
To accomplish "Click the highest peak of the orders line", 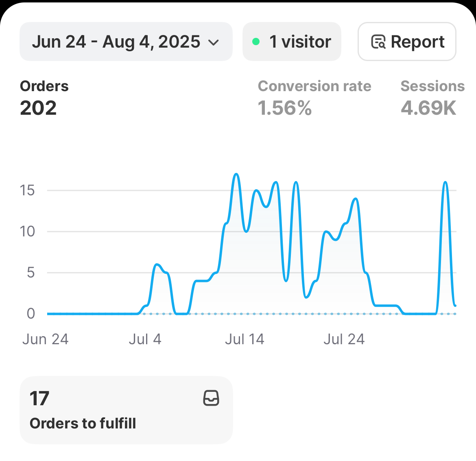I will point(236,175).
